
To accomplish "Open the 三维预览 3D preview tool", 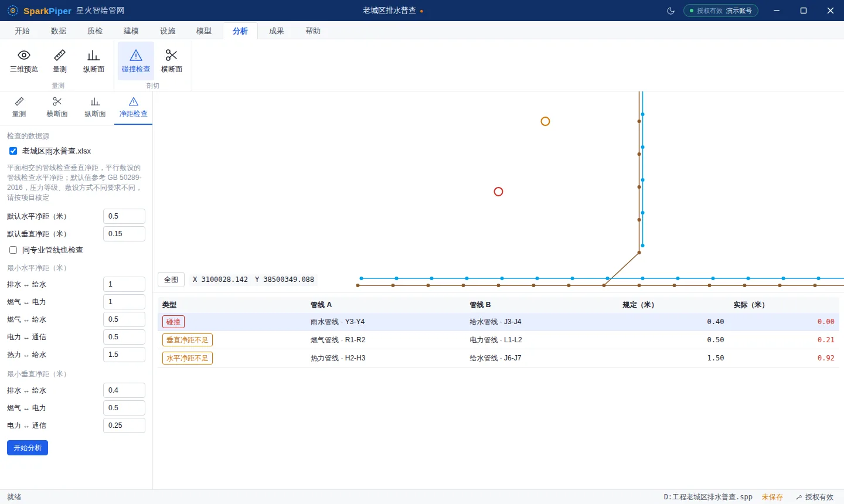I will [x=24, y=61].
